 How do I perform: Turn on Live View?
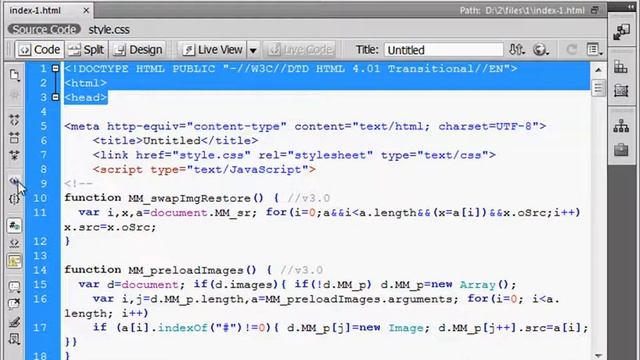[212, 50]
